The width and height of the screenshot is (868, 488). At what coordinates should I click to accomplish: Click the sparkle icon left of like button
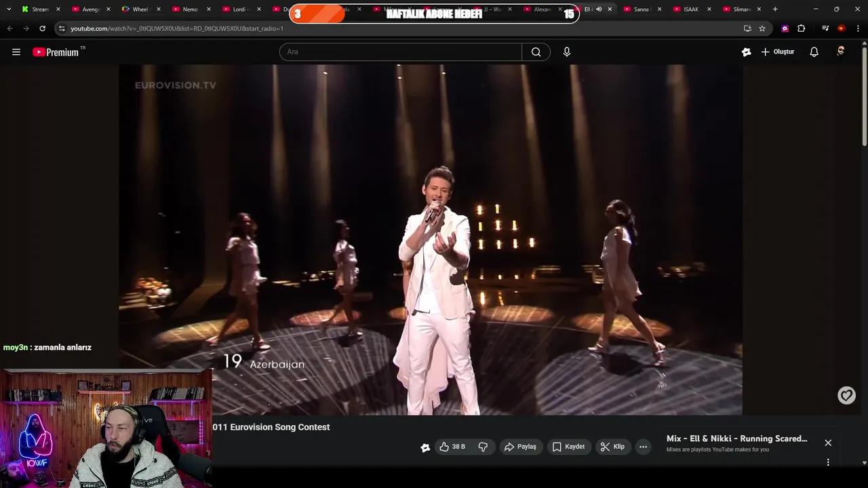pyautogui.click(x=425, y=447)
